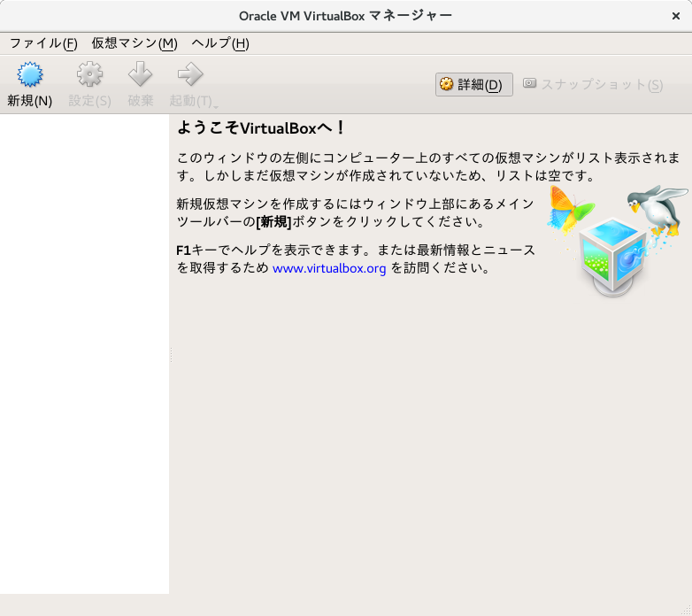
Task: Click the bold [新規] text in the instructions
Action: pyautogui.click(x=273, y=221)
